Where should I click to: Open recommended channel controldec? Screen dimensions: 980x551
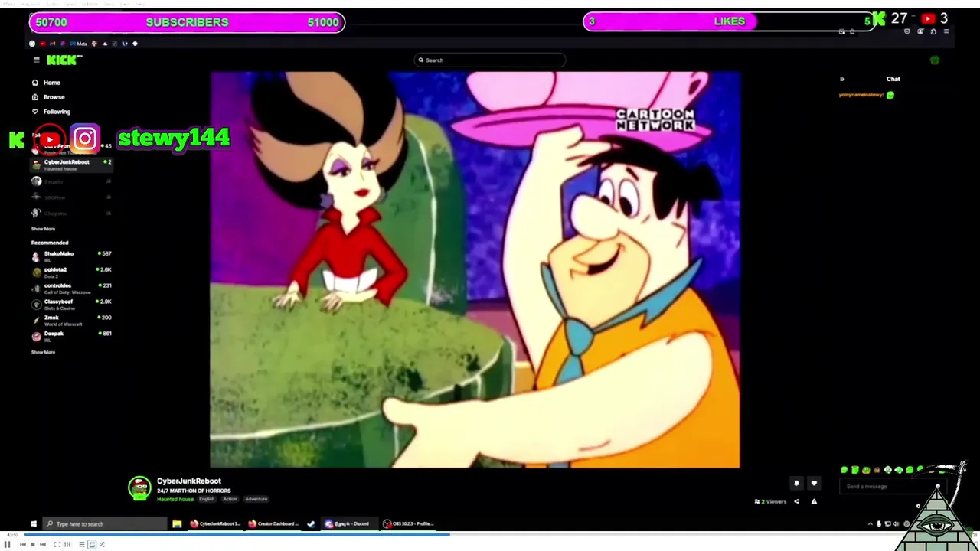click(x=71, y=288)
